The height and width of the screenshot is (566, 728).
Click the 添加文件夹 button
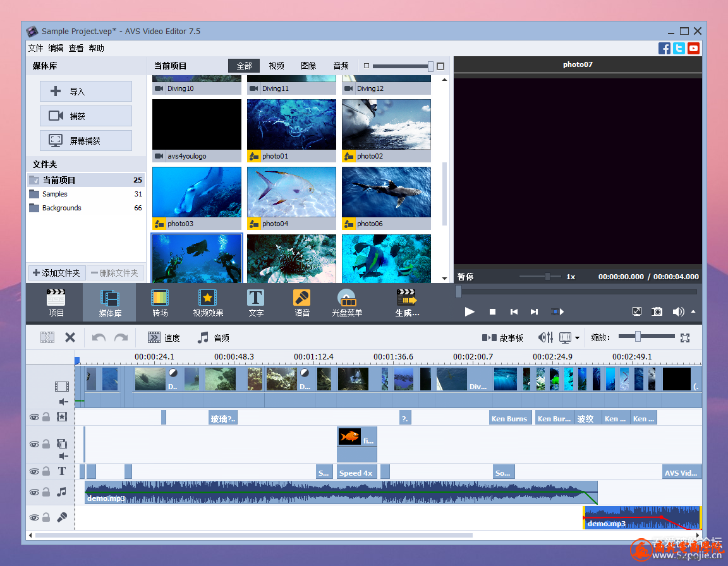coord(56,273)
